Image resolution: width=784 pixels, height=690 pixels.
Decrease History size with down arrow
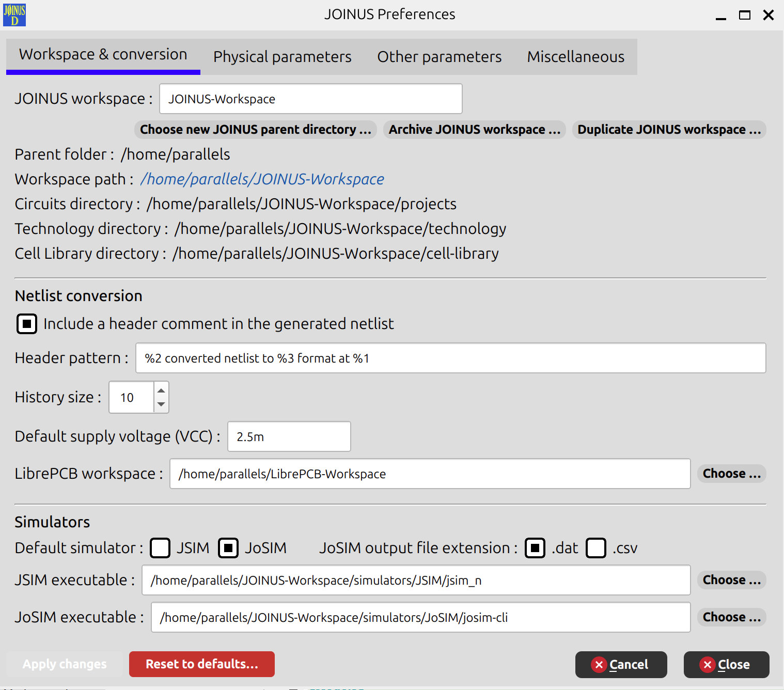(161, 404)
